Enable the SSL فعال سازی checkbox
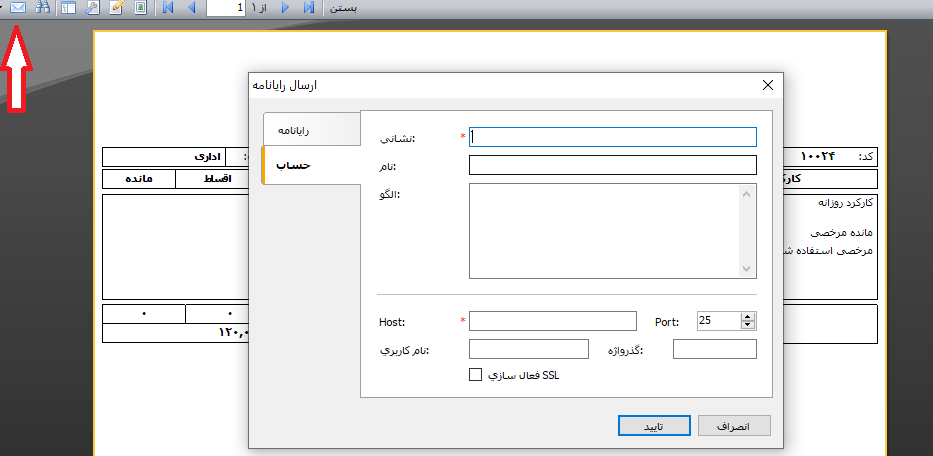933x456 pixels. [475, 375]
